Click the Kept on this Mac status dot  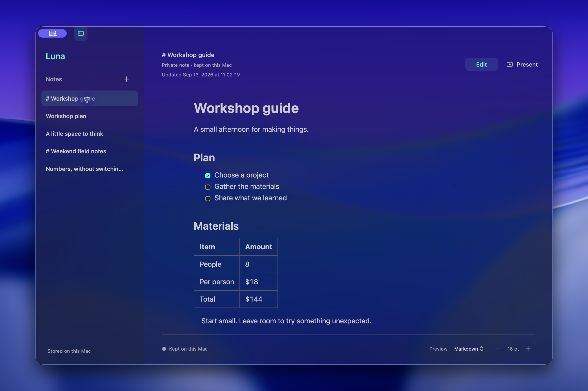tap(164, 349)
